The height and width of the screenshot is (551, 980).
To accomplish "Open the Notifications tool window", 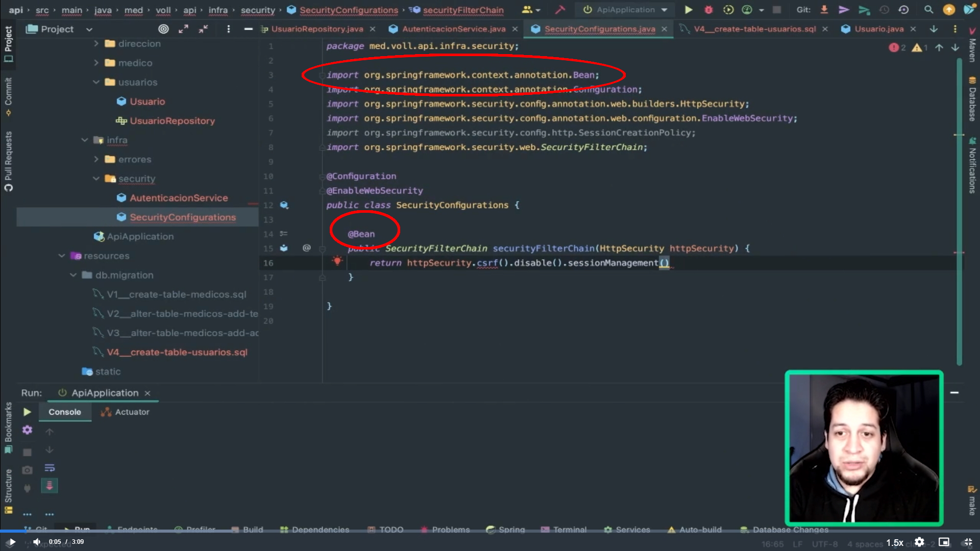I will coord(972,166).
